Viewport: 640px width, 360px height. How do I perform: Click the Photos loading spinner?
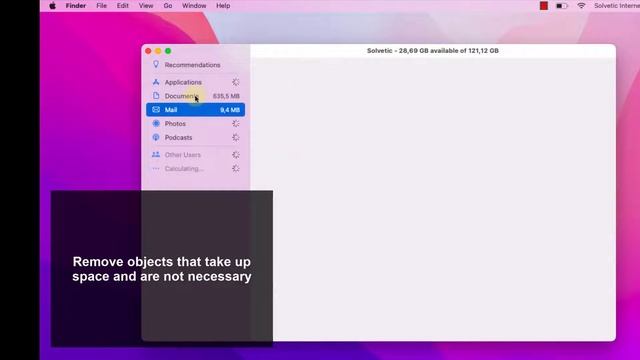coord(236,124)
